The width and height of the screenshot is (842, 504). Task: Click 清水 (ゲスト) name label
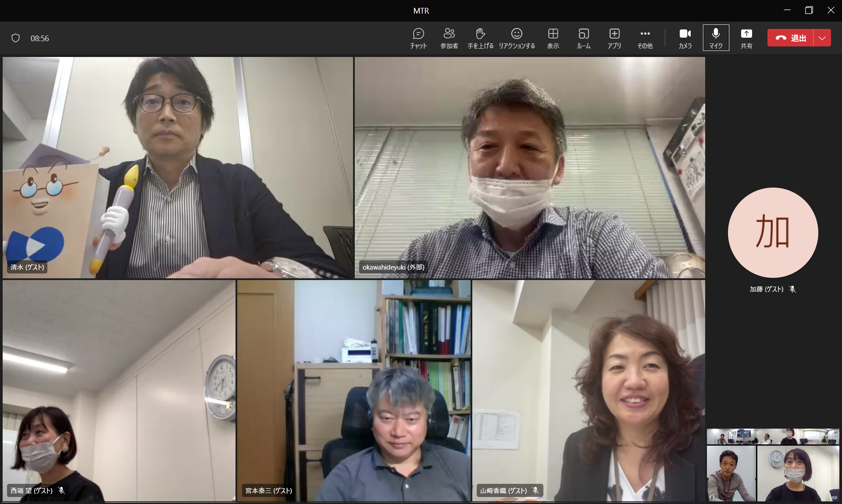[x=27, y=267]
